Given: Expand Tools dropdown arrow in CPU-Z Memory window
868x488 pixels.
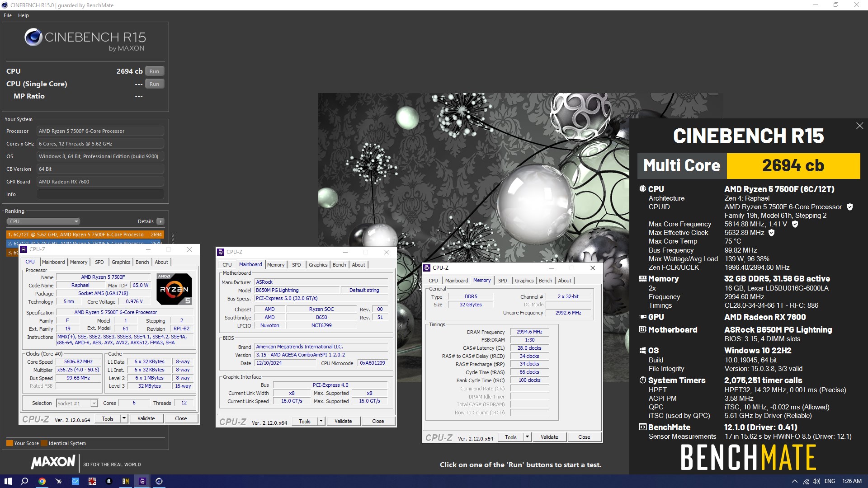Looking at the screenshot, I should (x=527, y=437).
